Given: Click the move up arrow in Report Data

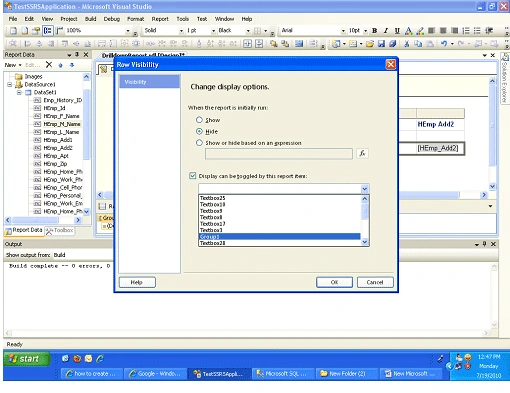Looking at the screenshot, I should click(60, 65).
